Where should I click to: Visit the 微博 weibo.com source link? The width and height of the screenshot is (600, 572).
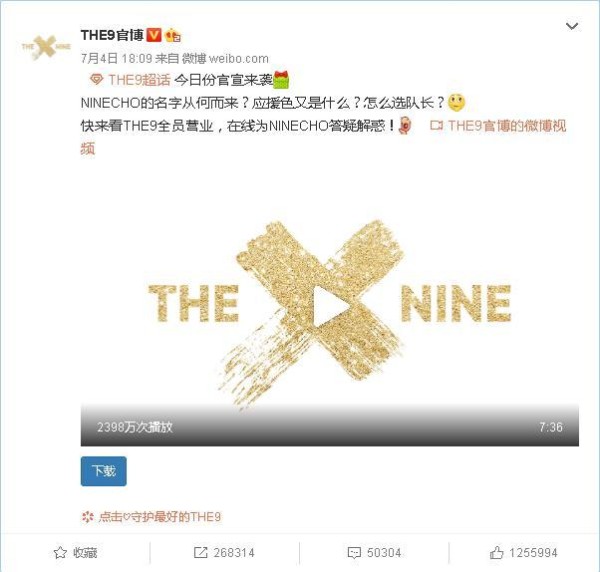click(x=225, y=58)
